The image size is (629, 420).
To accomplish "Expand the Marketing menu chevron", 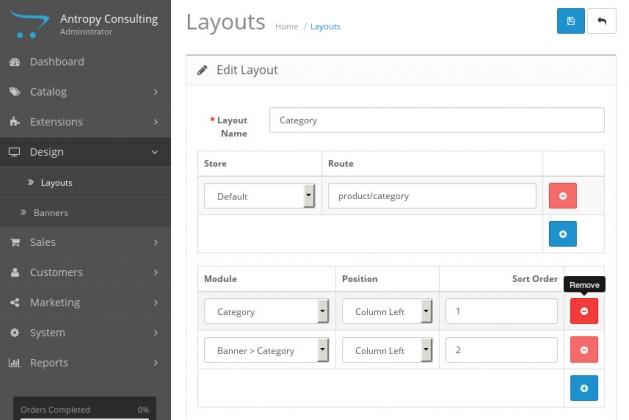I will tap(156, 302).
